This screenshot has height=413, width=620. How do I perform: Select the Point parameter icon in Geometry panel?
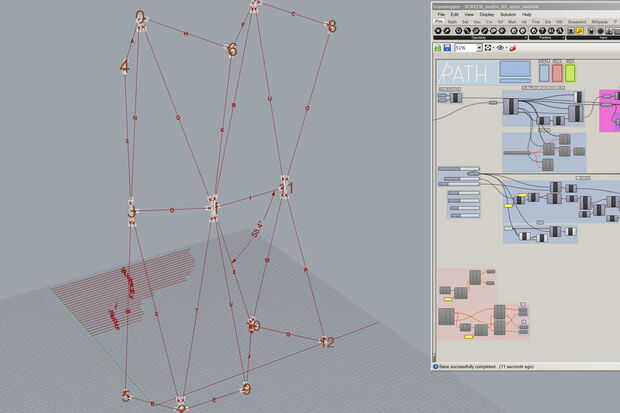click(438, 31)
